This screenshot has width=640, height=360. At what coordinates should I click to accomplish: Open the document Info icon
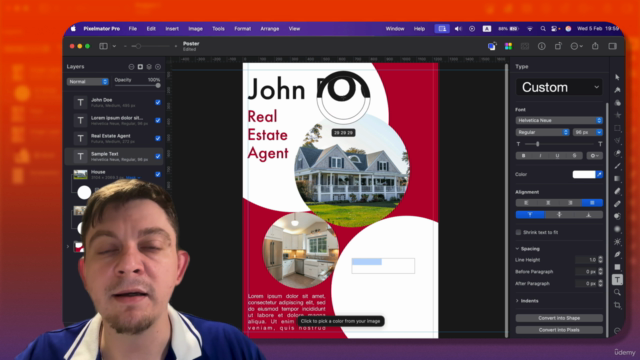pos(542,46)
